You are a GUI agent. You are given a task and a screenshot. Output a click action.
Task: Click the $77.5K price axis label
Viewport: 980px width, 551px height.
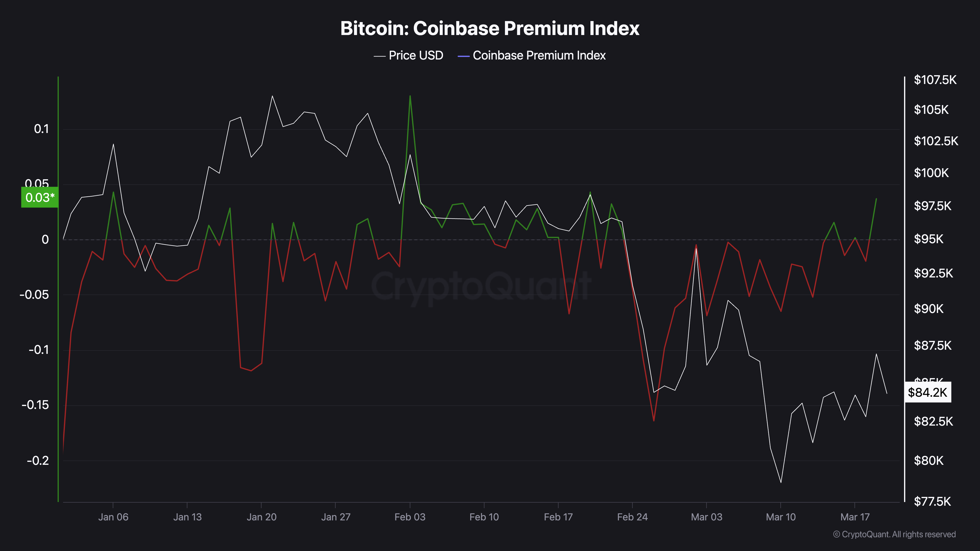(932, 501)
